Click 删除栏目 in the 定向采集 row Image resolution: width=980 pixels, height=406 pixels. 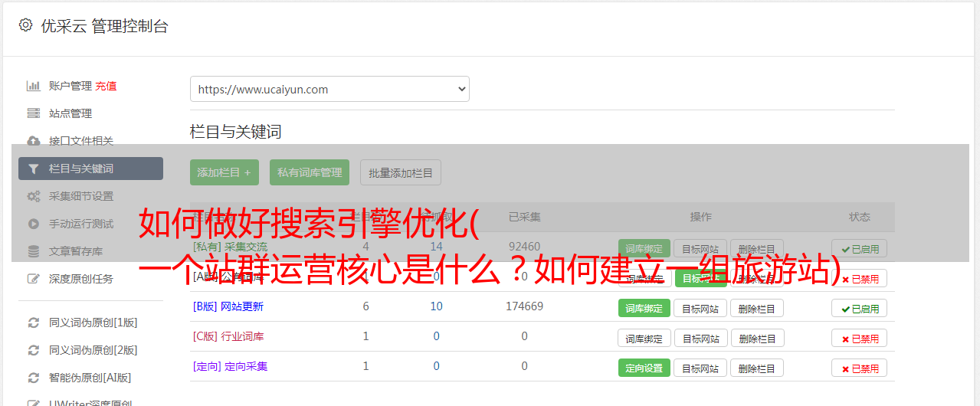click(757, 368)
